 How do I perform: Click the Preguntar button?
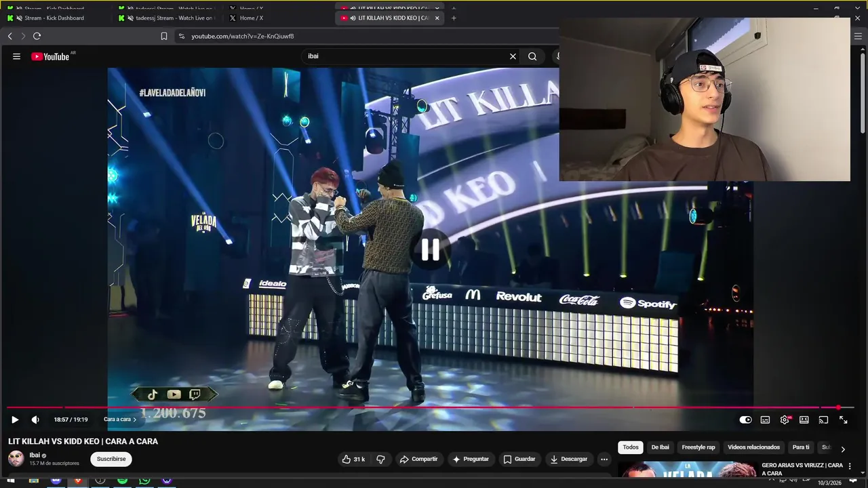coord(471,459)
